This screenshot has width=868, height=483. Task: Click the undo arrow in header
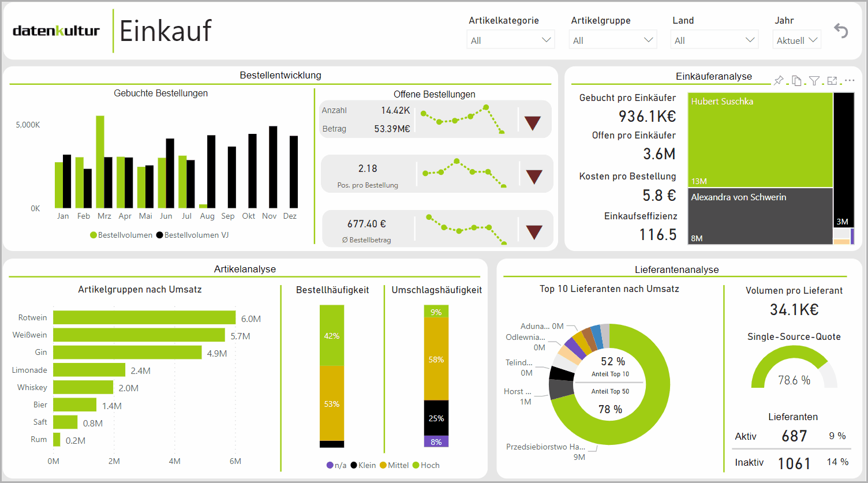(x=841, y=31)
